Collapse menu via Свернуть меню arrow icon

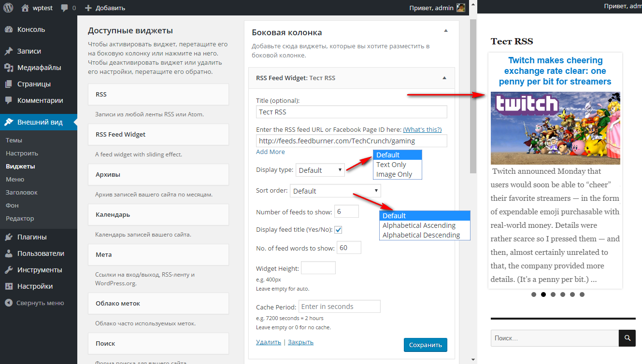(x=9, y=303)
